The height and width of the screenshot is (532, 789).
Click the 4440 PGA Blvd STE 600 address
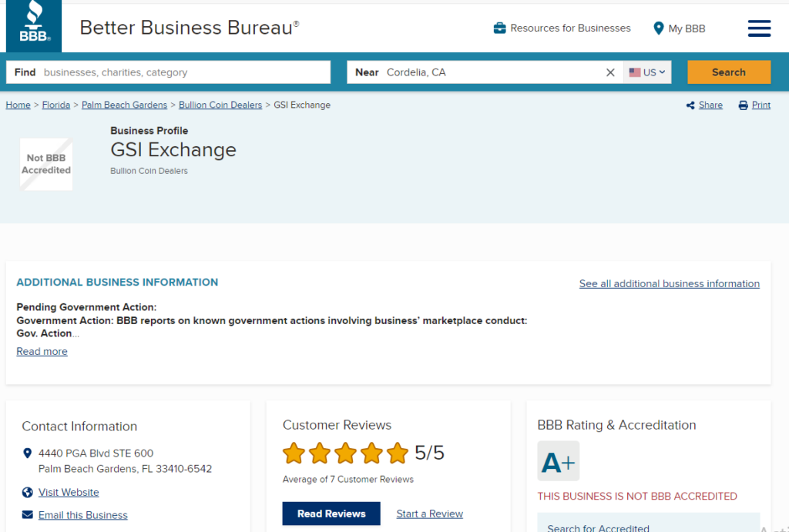96,453
